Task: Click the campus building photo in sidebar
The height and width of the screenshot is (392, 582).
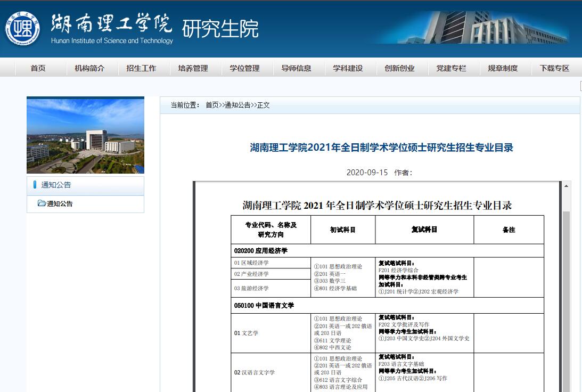Action: [x=85, y=135]
